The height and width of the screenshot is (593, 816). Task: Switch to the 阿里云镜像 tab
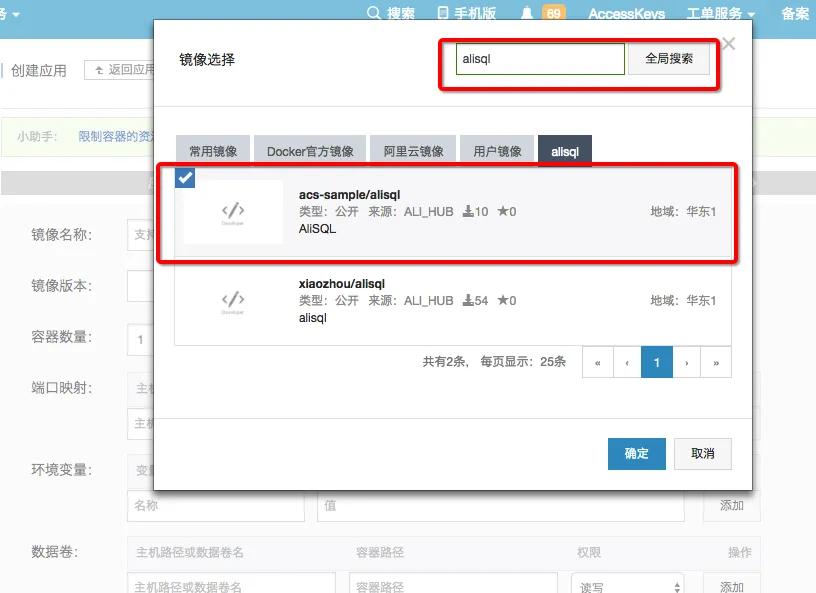tap(413, 151)
